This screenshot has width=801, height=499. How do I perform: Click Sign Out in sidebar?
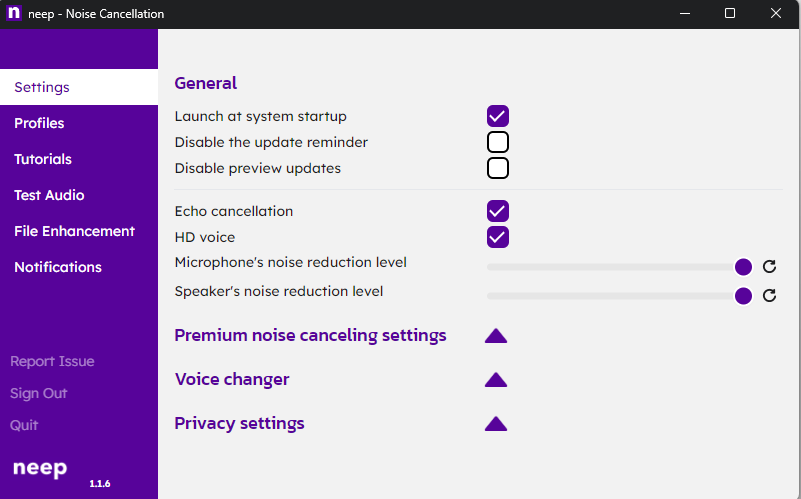coord(39,393)
